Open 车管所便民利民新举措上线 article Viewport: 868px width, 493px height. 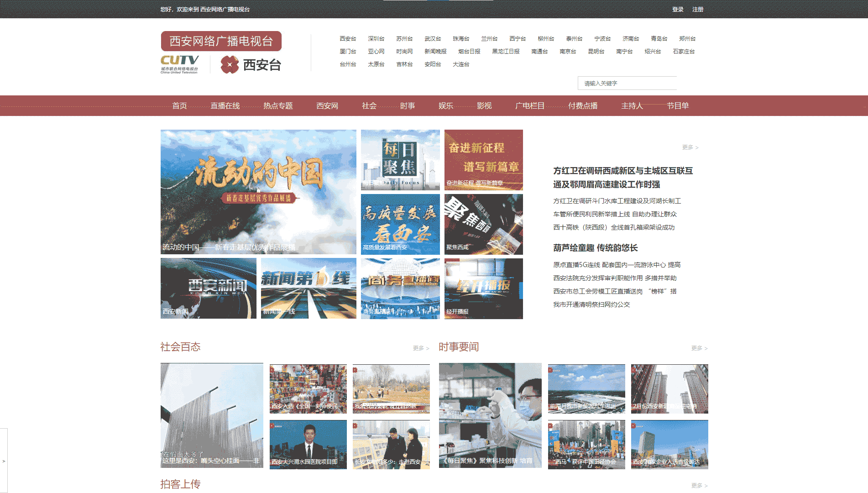pyautogui.click(x=615, y=214)
